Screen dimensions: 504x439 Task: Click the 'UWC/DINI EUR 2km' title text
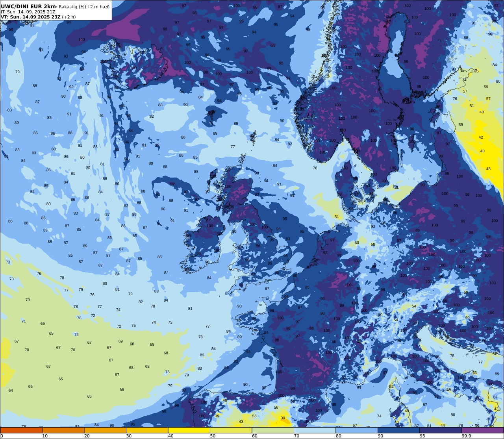28,6
